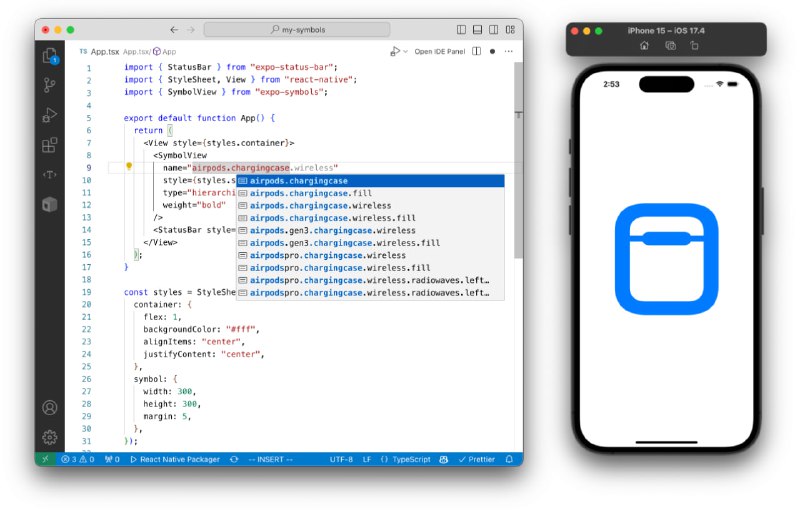Change file encoding UTF-8
800x512 pixels.
pos(341,459)
